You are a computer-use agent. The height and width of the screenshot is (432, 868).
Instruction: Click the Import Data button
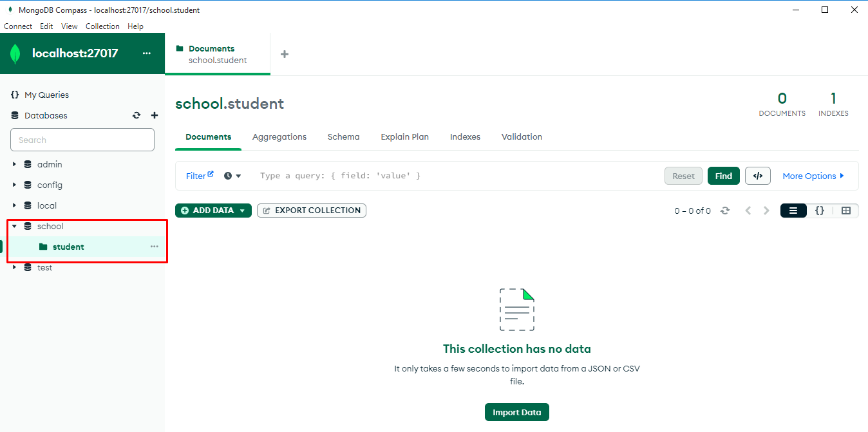tap(516, 412)
